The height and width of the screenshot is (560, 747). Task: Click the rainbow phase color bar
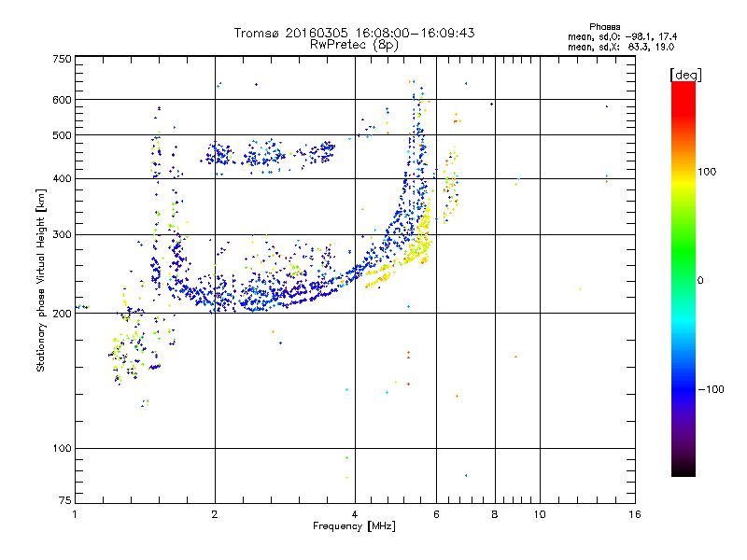pyautogui.click(x=684, y=278)
